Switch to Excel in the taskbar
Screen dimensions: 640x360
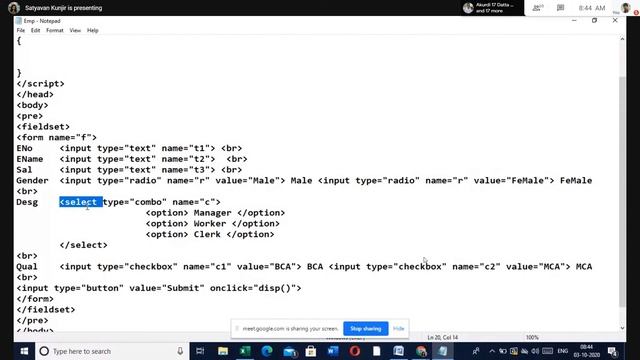pos(245,351)
